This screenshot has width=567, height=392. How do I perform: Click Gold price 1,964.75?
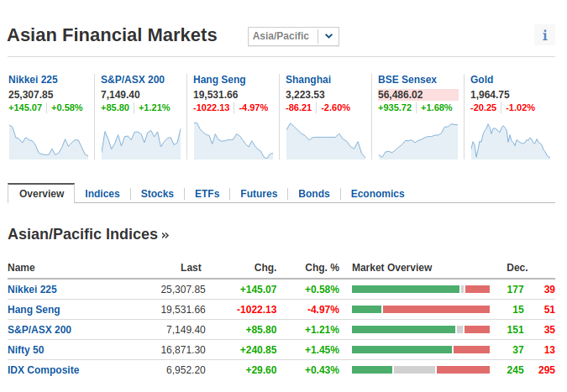[490, 95]
